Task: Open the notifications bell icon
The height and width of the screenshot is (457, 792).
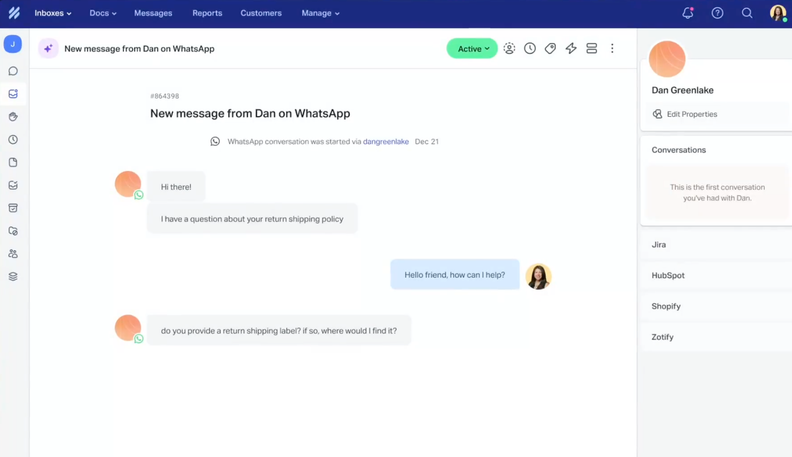Action: (687, 13)
